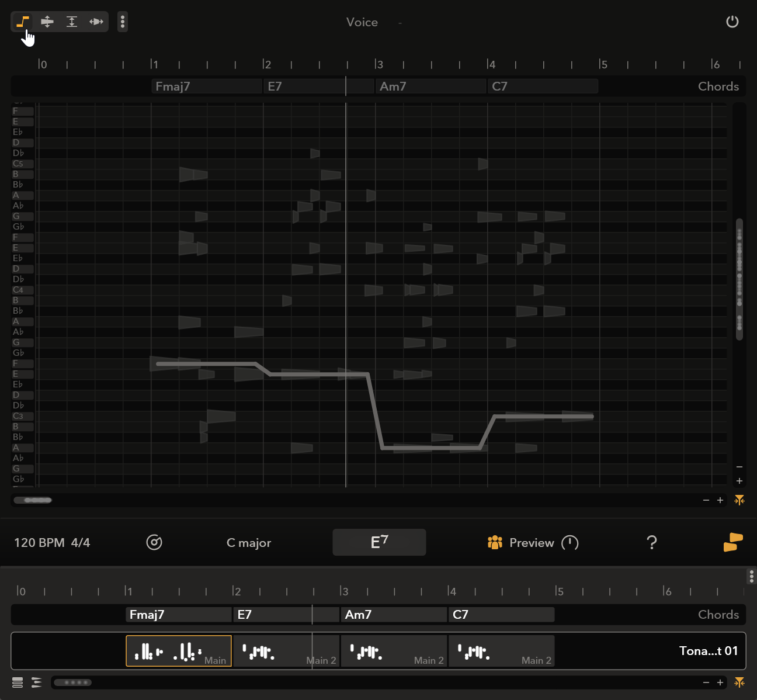Click the fanned lines icon below arranger
The height and width of the screenshot is (700, 757).
[37, 682]
